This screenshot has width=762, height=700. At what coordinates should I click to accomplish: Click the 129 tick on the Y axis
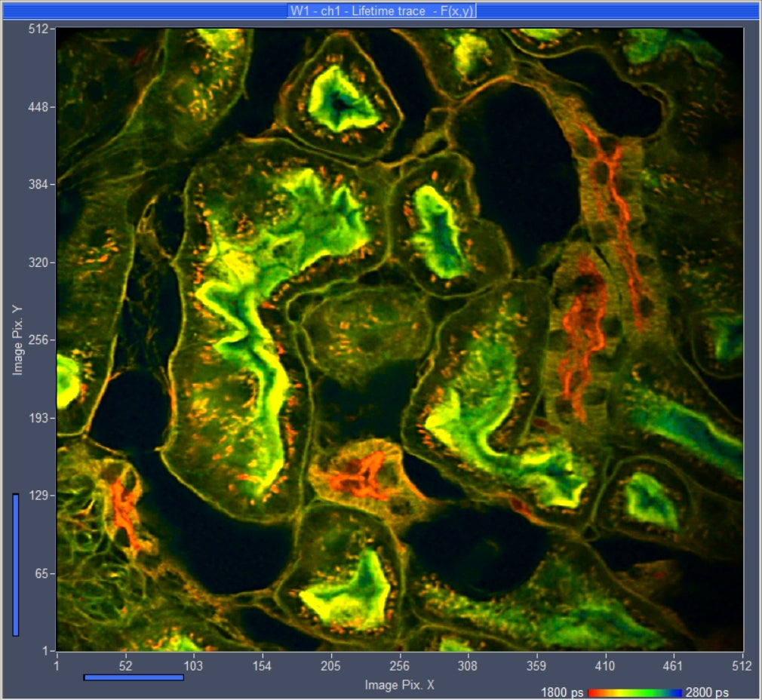tap(38, 496)
